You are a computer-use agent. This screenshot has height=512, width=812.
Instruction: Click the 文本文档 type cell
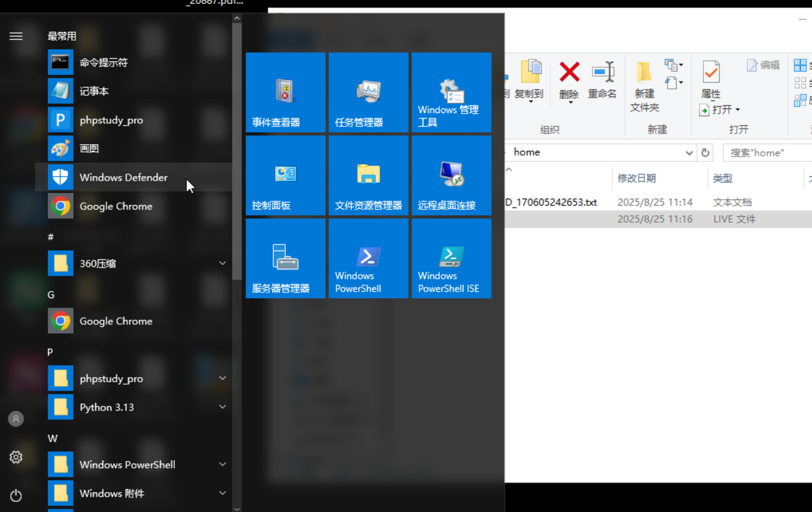click(732, 202)
